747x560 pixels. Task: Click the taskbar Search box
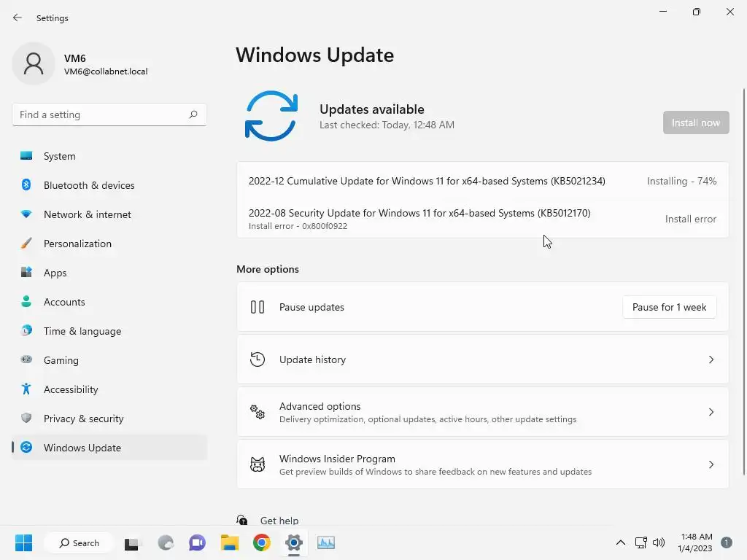tap(79, 542)
